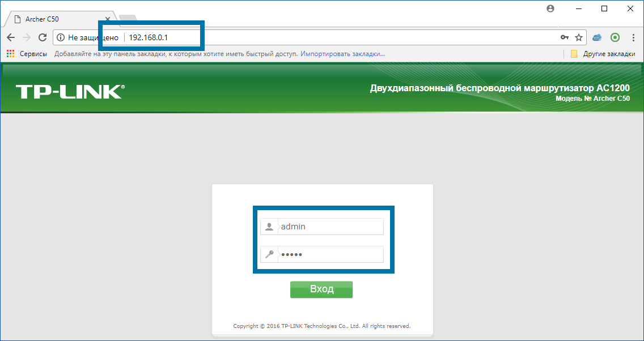Click the browser Forward arrow button
644x341 pixels.
pyautogui.click(x=26, y=37)
